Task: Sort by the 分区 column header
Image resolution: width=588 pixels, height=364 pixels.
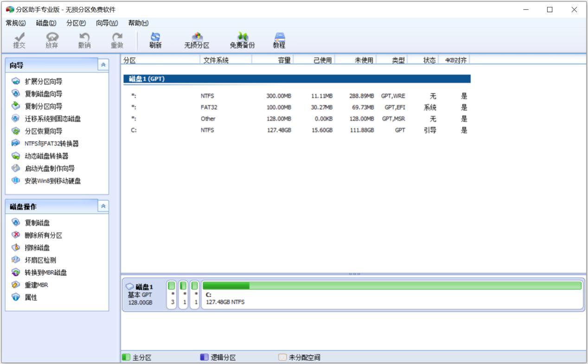Action: (160, 60)
